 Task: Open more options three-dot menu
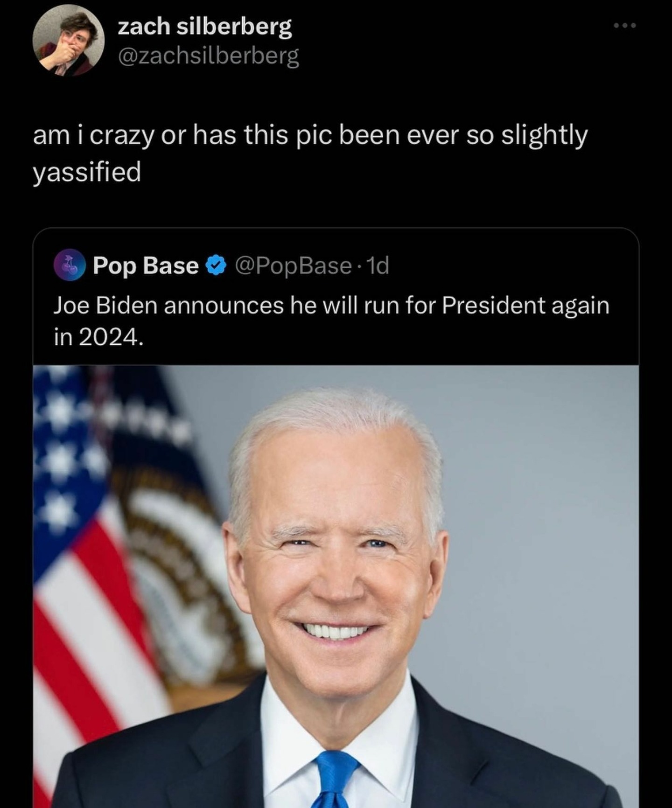click(x=624, y=26)
